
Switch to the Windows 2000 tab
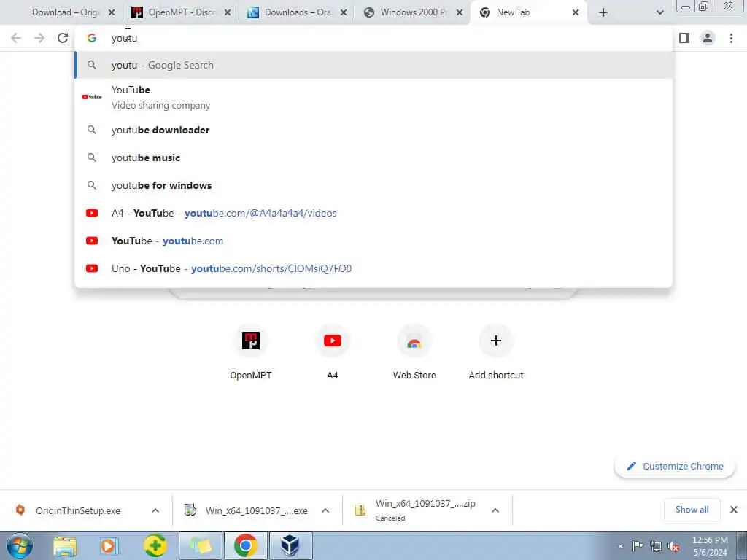pos(413,12)
